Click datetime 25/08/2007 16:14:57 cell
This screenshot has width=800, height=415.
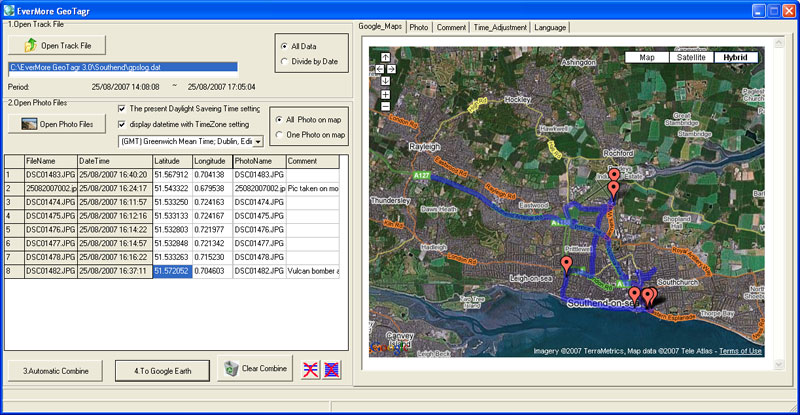115,243
